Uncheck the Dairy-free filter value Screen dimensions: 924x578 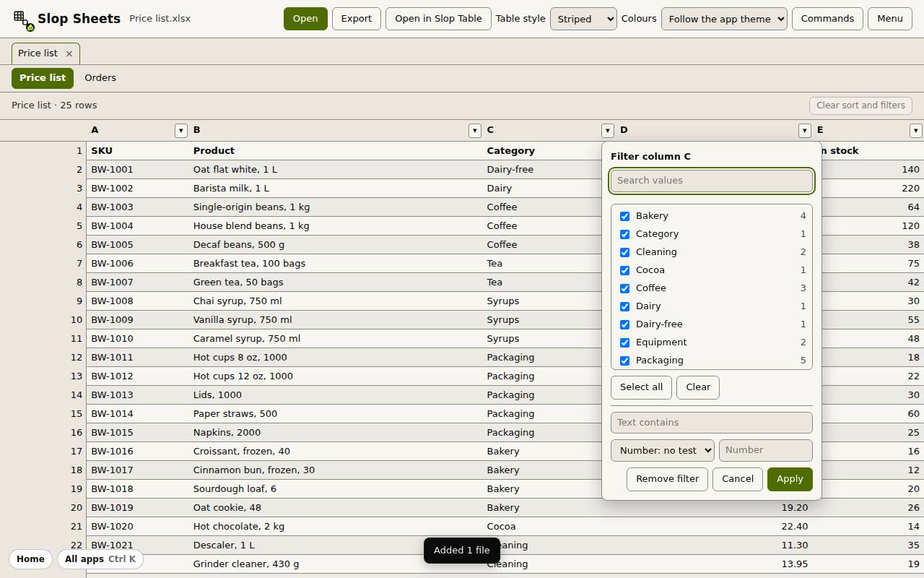click(624, 324)
